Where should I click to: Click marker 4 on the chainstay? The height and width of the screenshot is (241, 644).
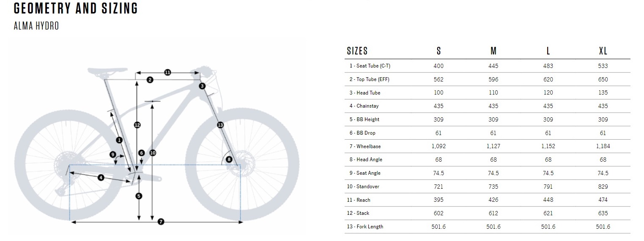101,178
